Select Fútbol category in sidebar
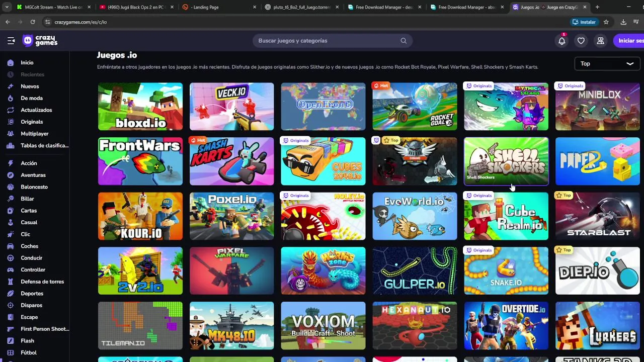Viewport: 644px width, 362px height. click(29, 352)
